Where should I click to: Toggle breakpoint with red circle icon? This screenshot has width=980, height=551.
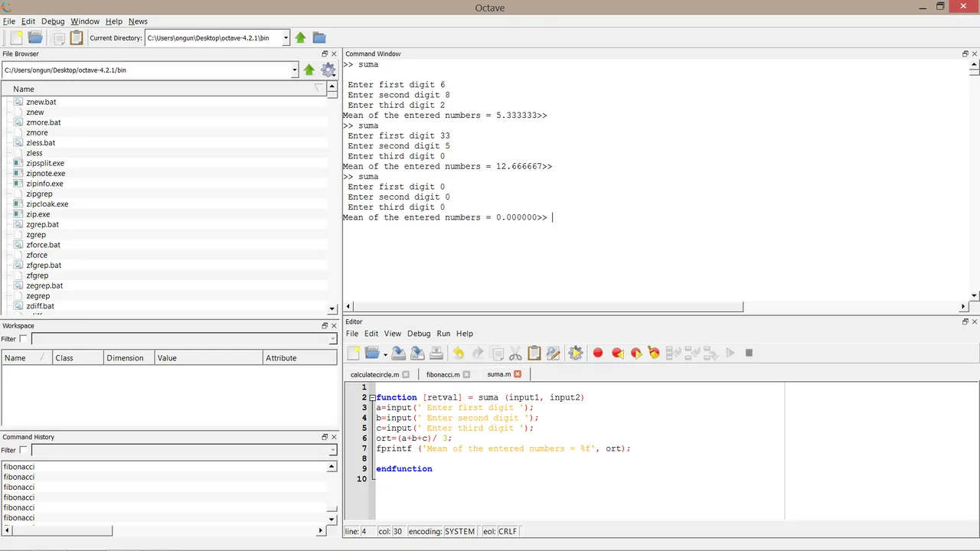coord(598,353)
